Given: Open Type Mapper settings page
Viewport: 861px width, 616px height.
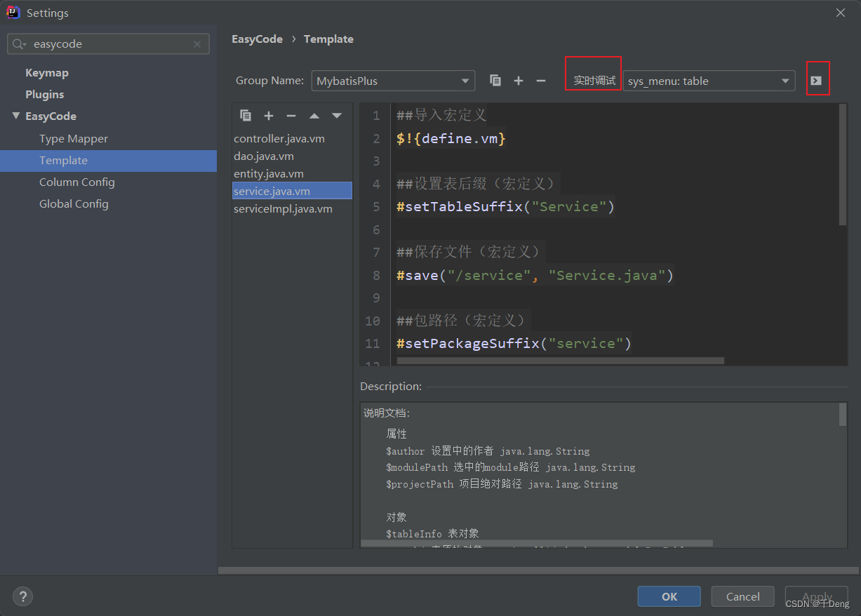Looking at the screenshot, I should [74, 139].
